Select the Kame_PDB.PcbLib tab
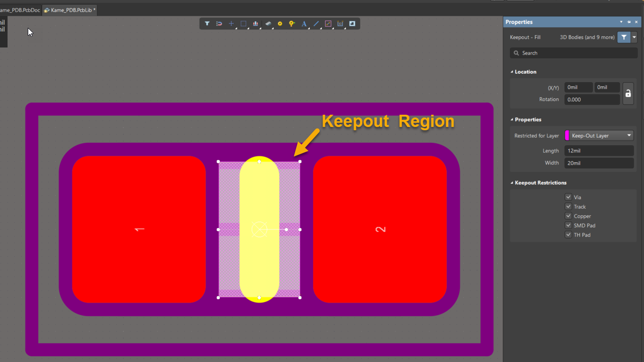 click(70, 10)
